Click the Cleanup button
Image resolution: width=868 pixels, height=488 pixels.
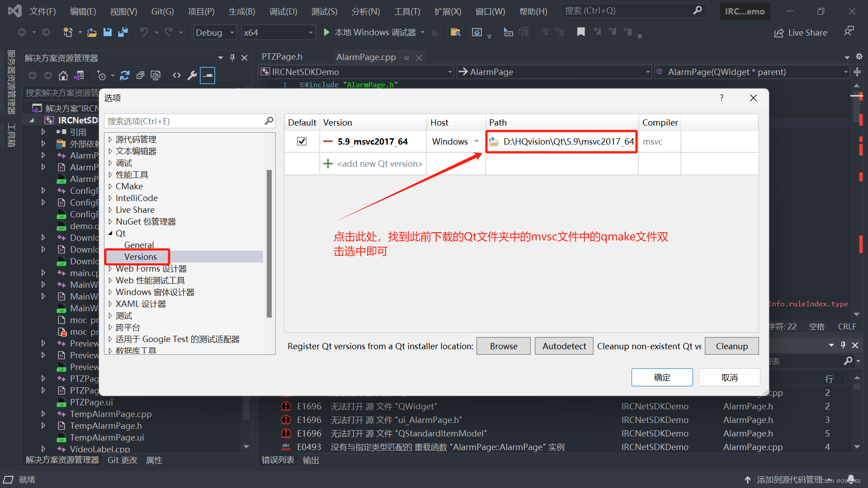click(732, 346)
